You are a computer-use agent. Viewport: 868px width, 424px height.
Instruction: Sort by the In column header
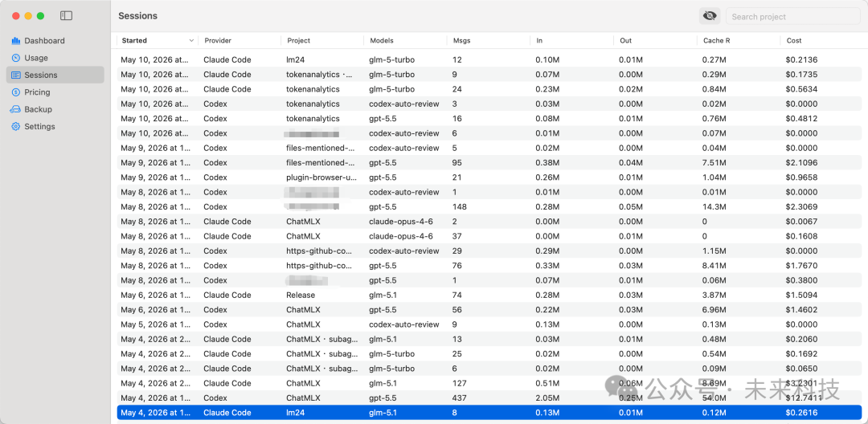(x=539, y=40)
